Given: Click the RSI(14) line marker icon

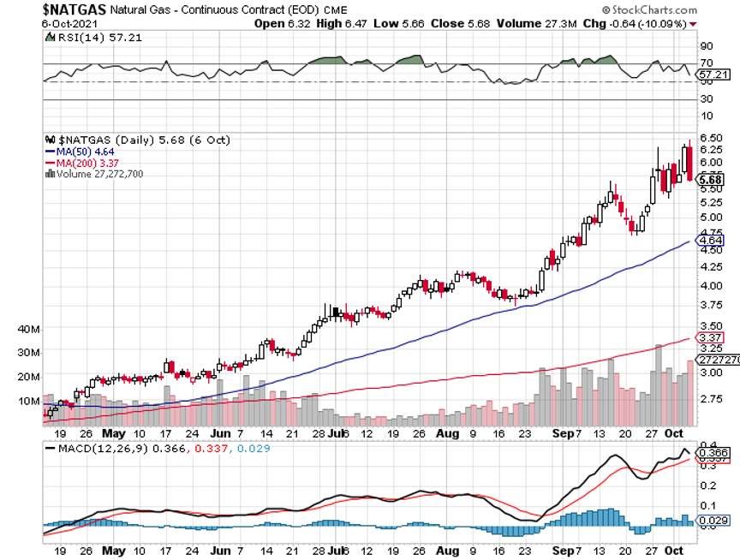Looking at the screenshot, I should [x=48, y=39].
